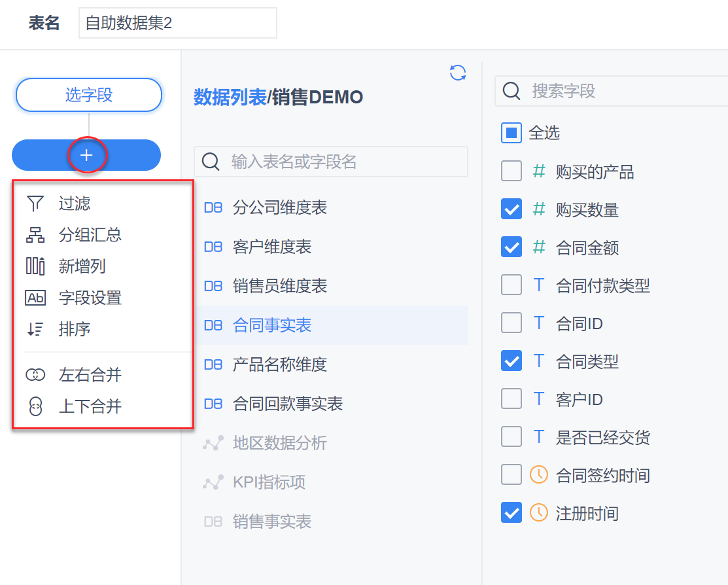Click the left-right merge icon

tap(35, 375)
